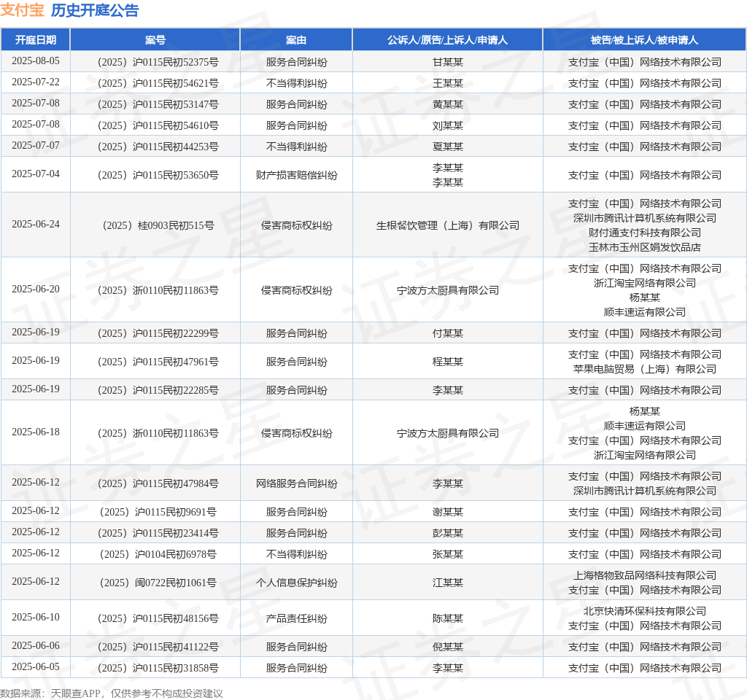Click plaintiff name 江某某
The image size is (747, 700).
coord(447,583)
